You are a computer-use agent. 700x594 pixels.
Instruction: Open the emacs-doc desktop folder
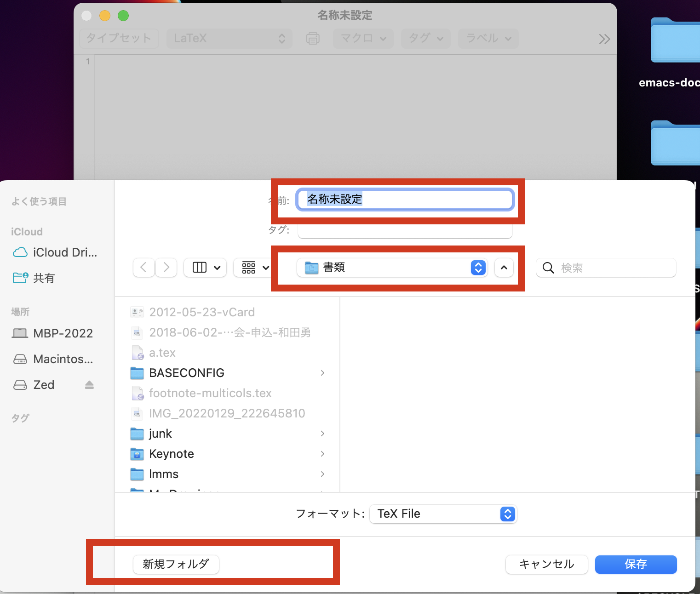[x=675, y=41]
